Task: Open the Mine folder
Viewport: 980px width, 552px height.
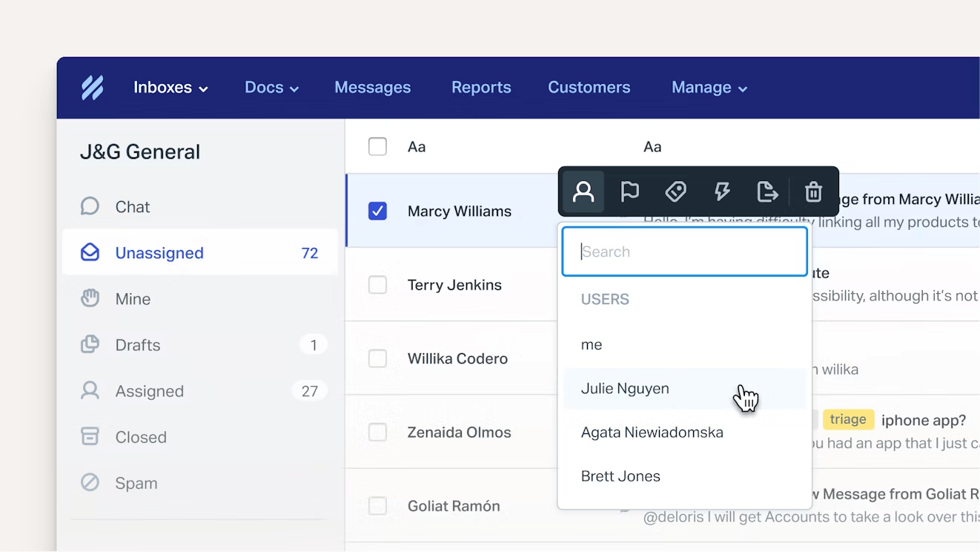Action: click(x=133, y=299)
